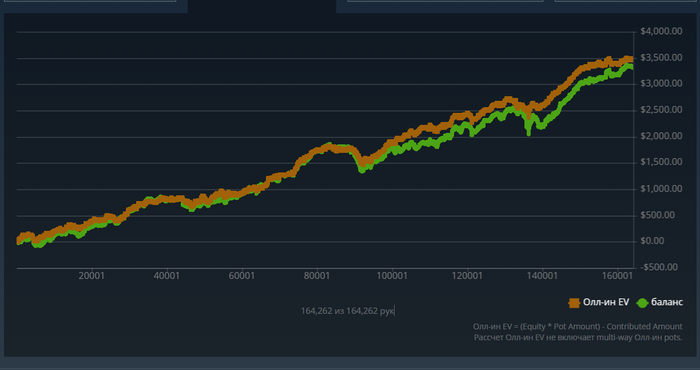Viewport: 700px width, 370px height.
Task: Click the 60001 hands axis label
Action: [x=242, y=276]
